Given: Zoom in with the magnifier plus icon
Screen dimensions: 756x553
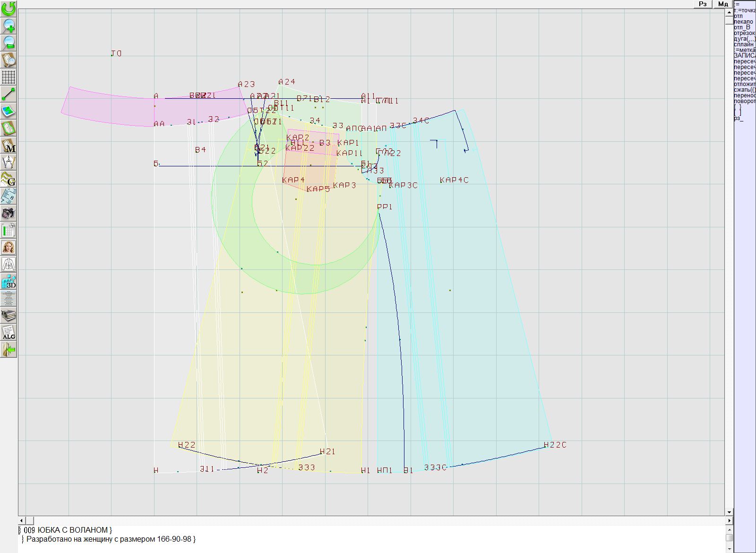Looking at the screenshot, I should point(9,26).
